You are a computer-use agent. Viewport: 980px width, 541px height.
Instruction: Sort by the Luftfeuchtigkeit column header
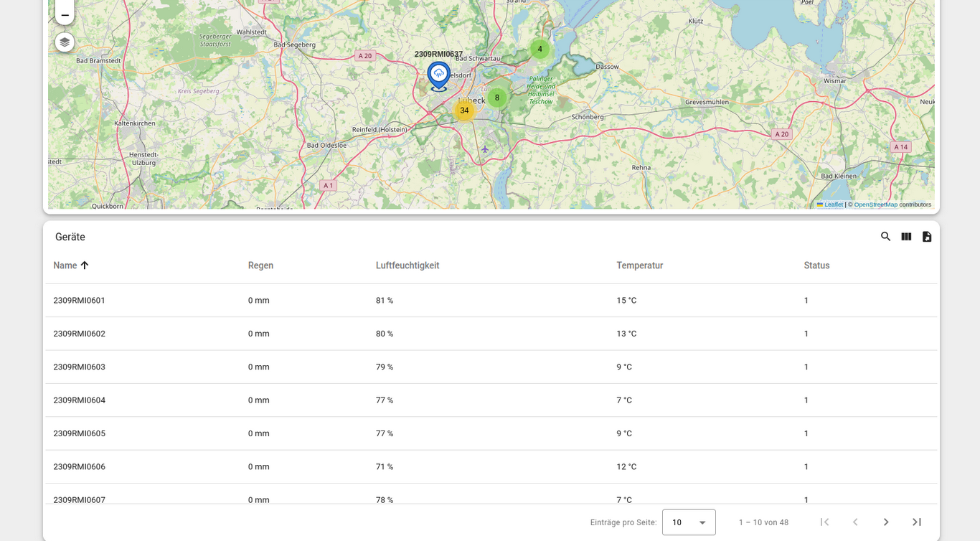point(407,265)
